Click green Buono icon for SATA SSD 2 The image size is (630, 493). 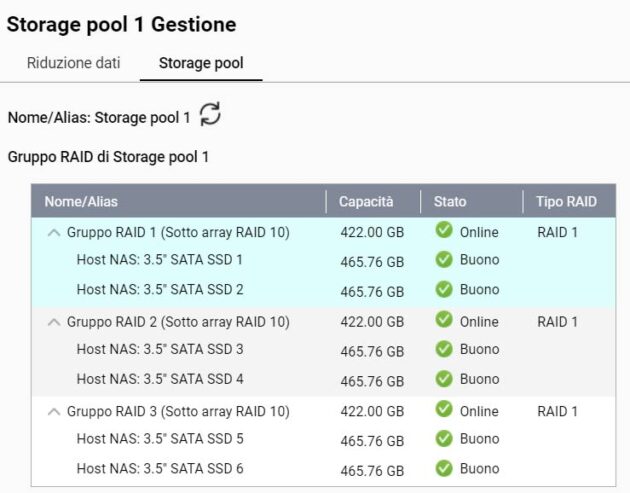(x=444, y=290)
